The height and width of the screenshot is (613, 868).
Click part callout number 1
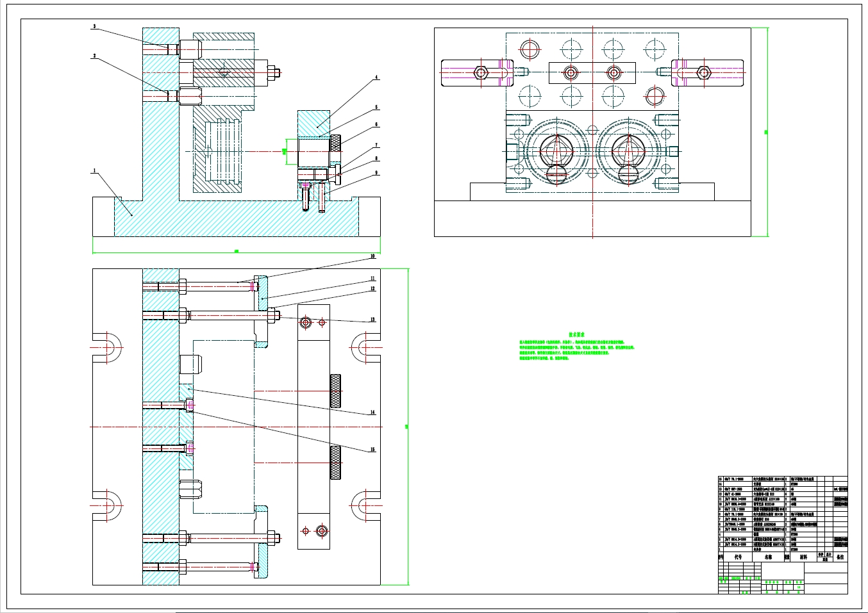point(94,171)
